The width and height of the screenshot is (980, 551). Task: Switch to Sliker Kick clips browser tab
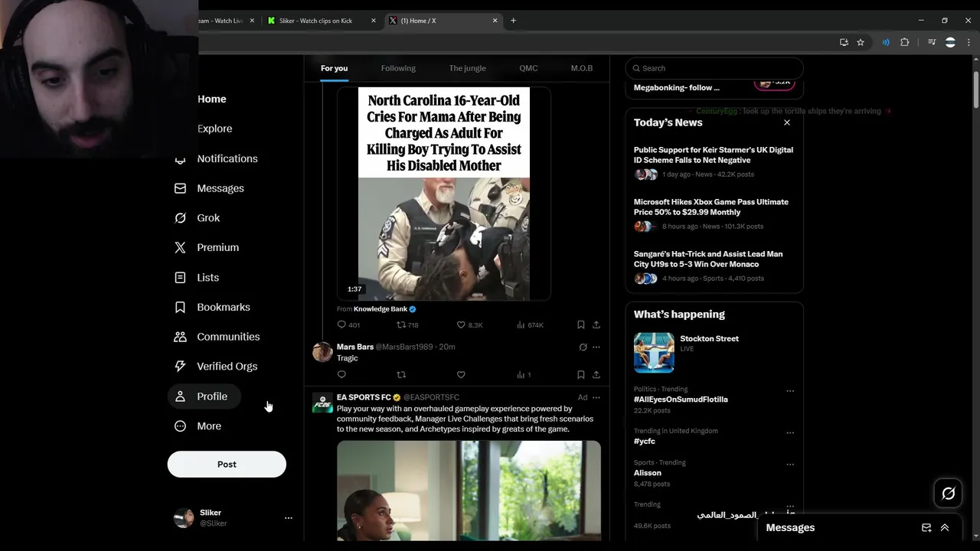coord(320,21)
